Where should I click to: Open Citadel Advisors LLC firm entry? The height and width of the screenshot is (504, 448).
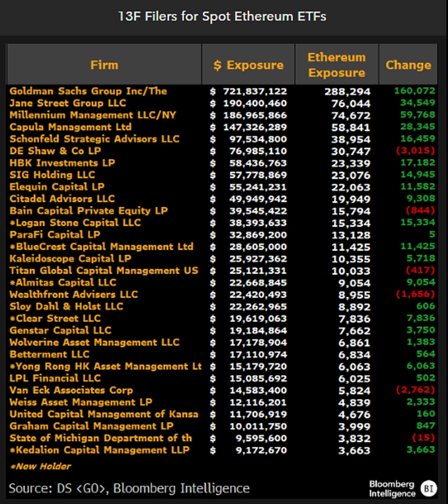pos(62,199)
